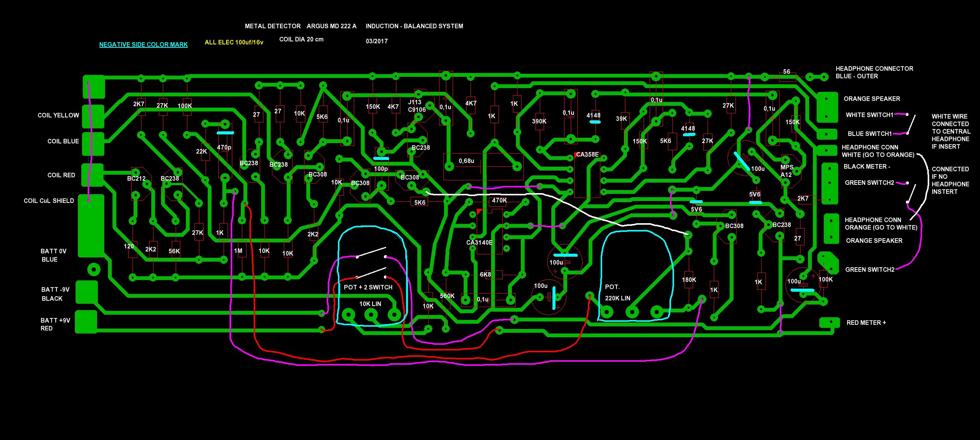This screenshot has width=980, height=440.
Task: Select the 0,68u capacitor outline
Action: coord(483,166)
